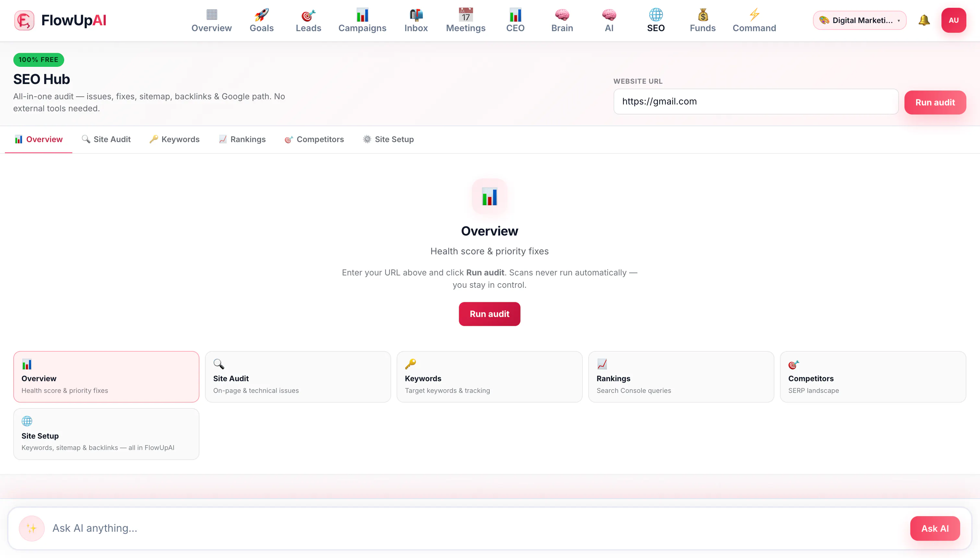Open the Rankings card with Search Console
This screenshot has width=980, height=558.
(681, 376)
